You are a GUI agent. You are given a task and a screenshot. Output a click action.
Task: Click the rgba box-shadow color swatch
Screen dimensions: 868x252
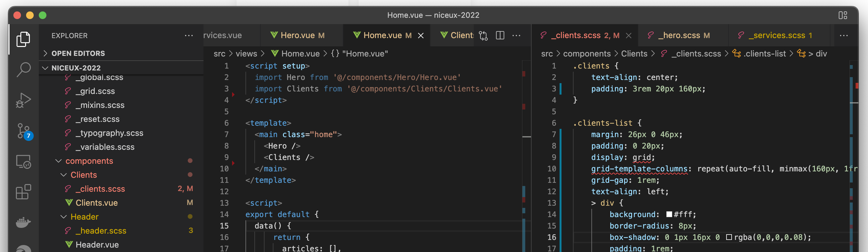[729, 237]
